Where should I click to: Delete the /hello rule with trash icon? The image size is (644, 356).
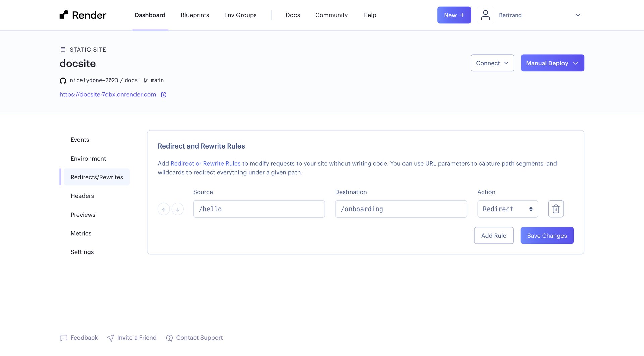(x=556, y=209)
